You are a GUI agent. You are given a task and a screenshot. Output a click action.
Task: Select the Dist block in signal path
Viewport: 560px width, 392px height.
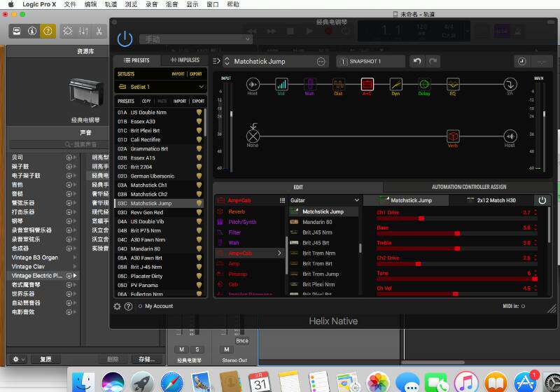pyautogui.click(x=339, y=85)
